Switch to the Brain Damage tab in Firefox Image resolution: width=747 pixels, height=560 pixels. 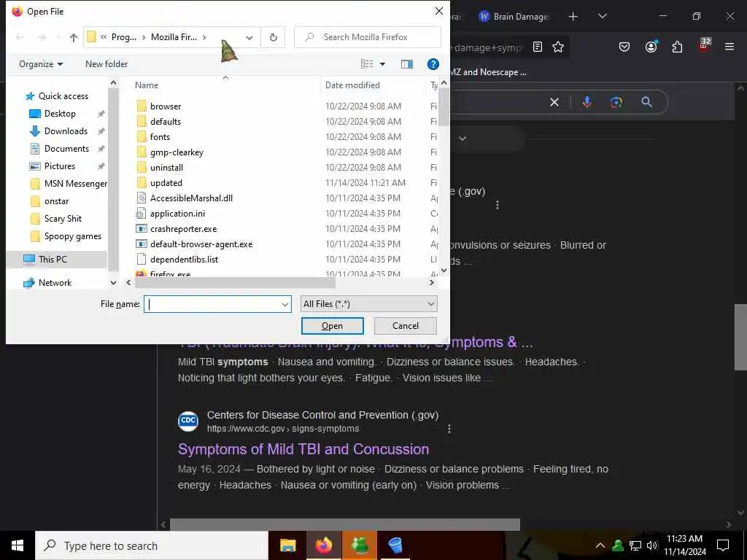coord(514,17)
